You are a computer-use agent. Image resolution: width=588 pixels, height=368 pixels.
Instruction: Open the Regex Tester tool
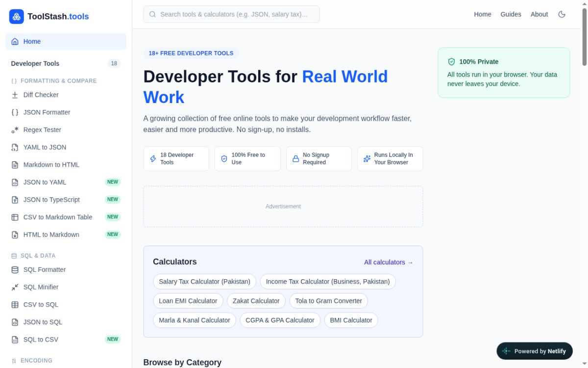click(x=66, y=130)
